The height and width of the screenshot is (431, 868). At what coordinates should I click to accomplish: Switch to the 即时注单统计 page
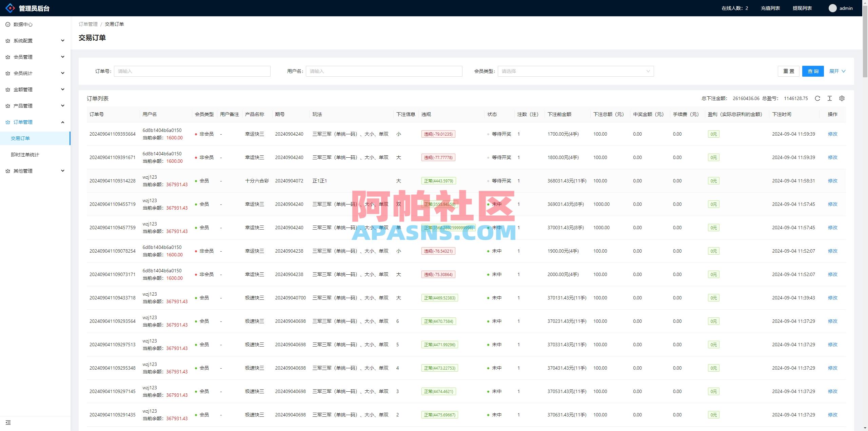(x=24, y=154)
